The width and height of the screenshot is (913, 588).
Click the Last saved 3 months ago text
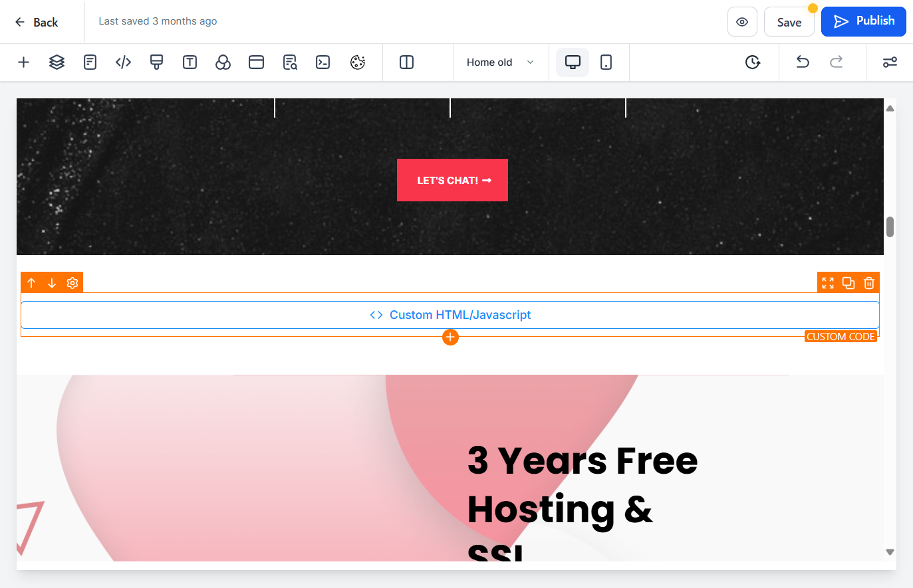click(x=158, y=21)
